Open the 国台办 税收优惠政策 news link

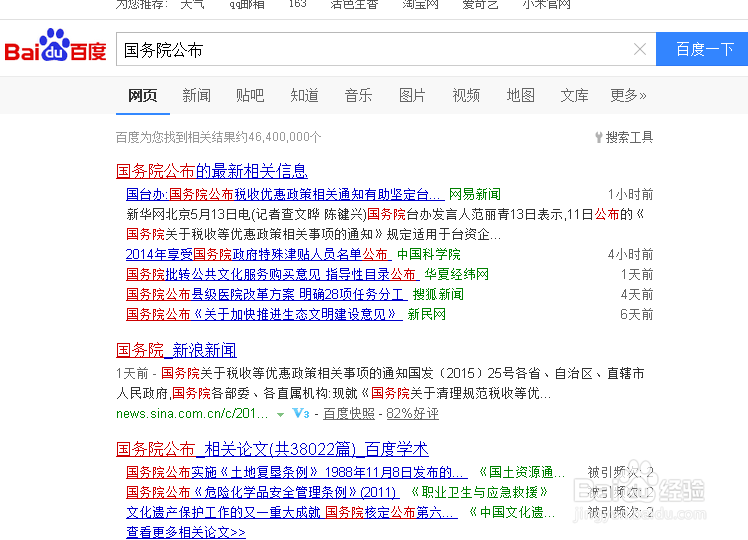pyautogui.click(x=285, y=194)
